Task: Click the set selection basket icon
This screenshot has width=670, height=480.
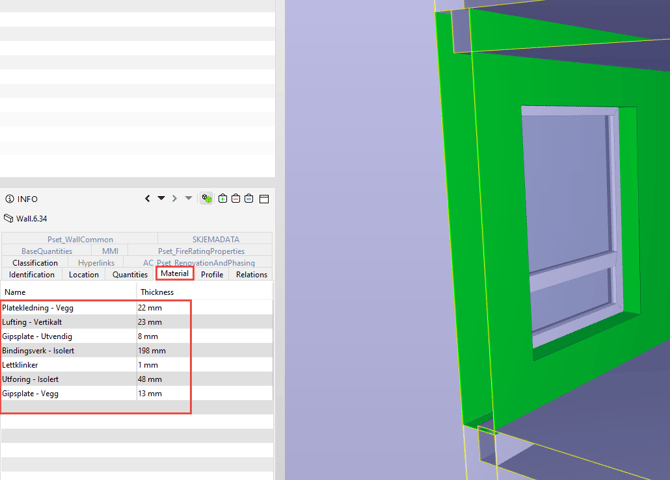Action: tap(249, 198)
